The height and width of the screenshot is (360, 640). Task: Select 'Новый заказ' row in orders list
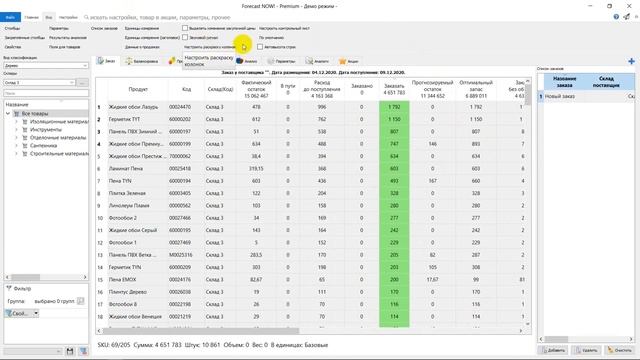pyautogui.click(x=586, y=96)
